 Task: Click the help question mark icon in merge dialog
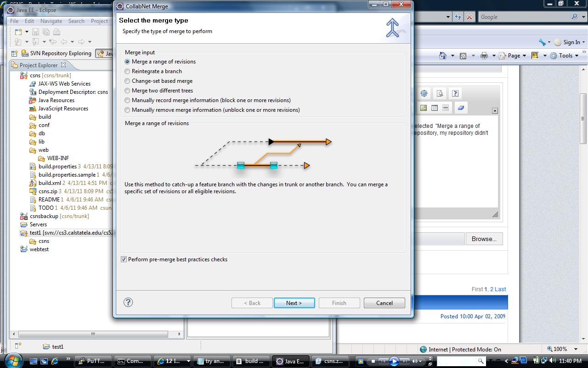point(128,302)
